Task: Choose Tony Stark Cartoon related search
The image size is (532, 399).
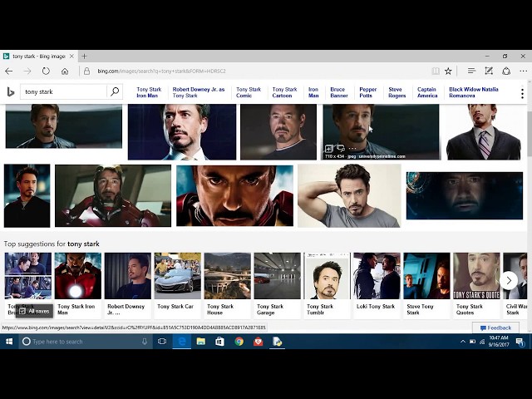Action: click(284, 92)
